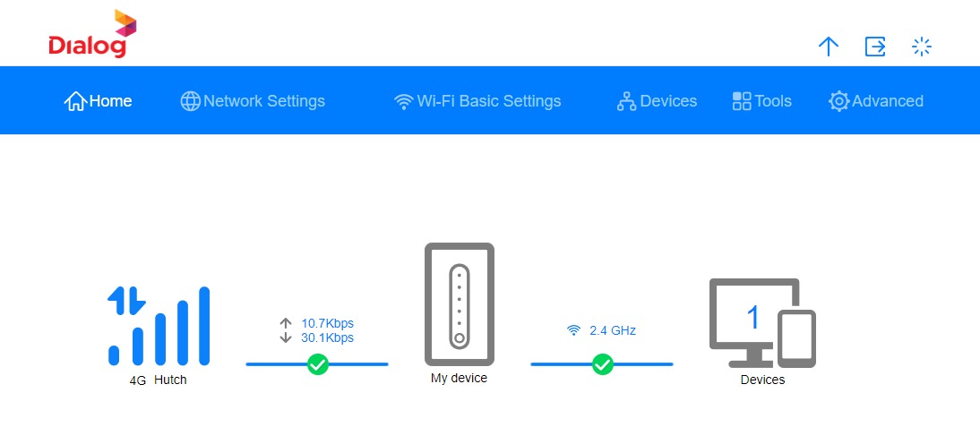Image resolution: width=980 pixels, height=427 pixels.
Task: Go to Wi-Fi Basic Settings
Action: tap(477, 101)
